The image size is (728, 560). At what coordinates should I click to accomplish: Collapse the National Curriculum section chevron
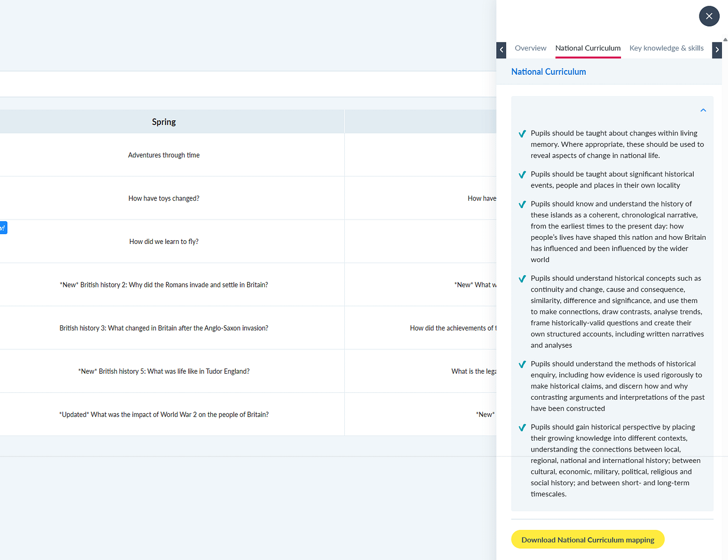coord(703,110)
